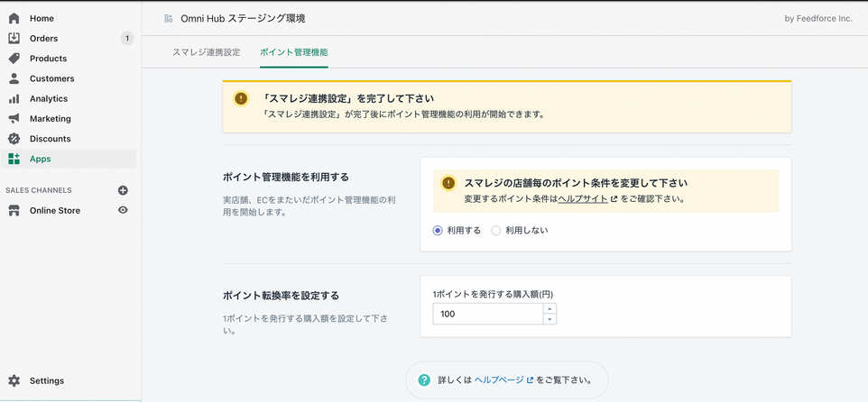The height and width of the screenshot is (402, 868).
Task: Click the Home house icon
Action: (14, 18)
